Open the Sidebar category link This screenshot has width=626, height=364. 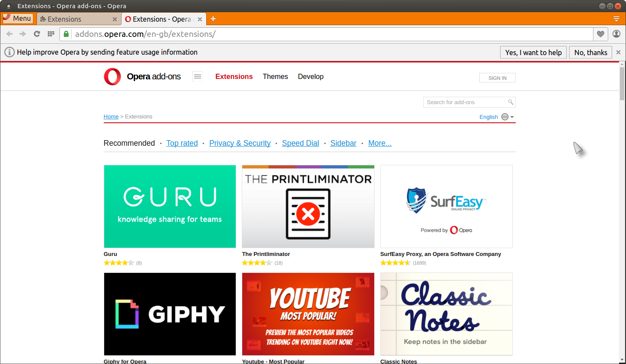(x=343, y=143)
